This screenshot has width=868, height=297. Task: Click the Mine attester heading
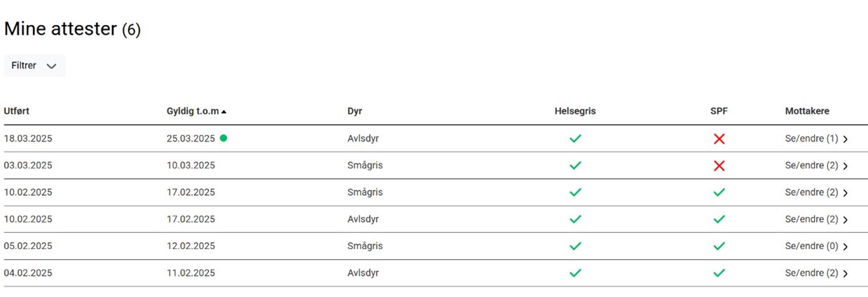[x=61, y=29]
